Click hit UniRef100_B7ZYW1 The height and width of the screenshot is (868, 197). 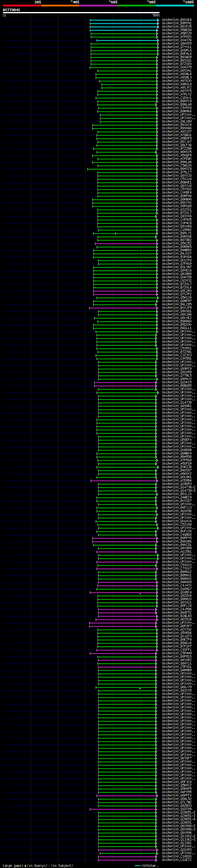tap(177, 352)
